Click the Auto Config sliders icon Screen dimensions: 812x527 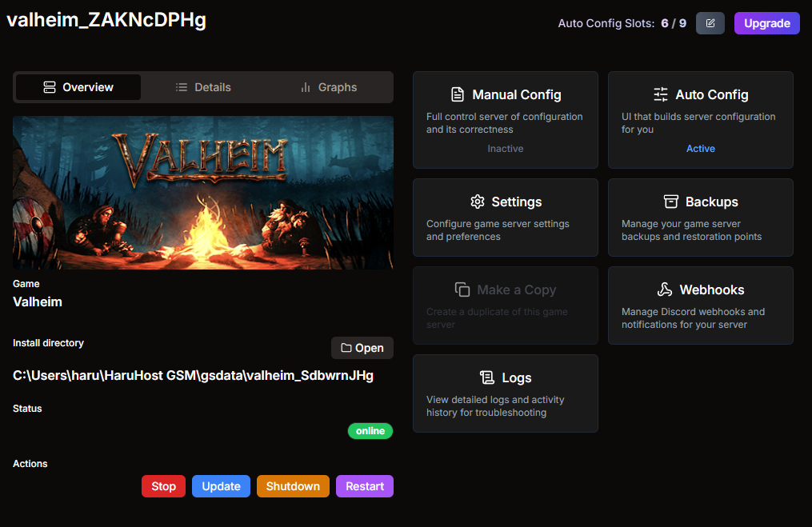(660, 94)
